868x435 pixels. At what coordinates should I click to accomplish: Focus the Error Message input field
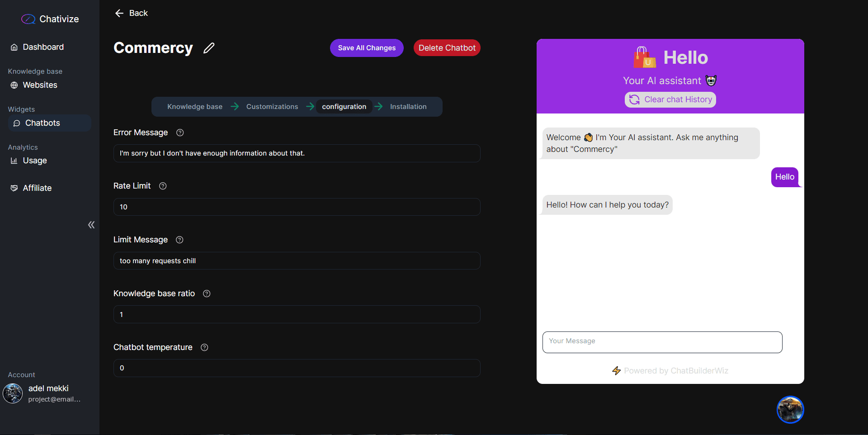[x=297, y=153]
